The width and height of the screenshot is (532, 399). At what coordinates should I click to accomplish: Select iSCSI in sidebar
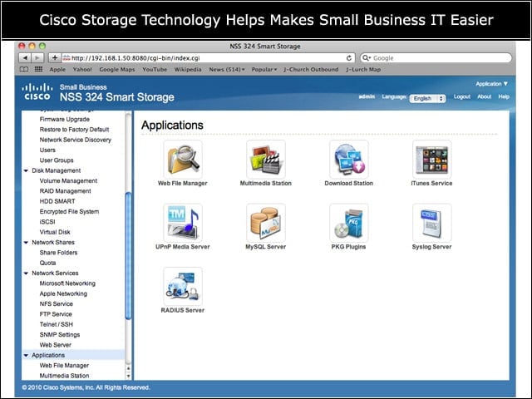(x=47, y=222)
